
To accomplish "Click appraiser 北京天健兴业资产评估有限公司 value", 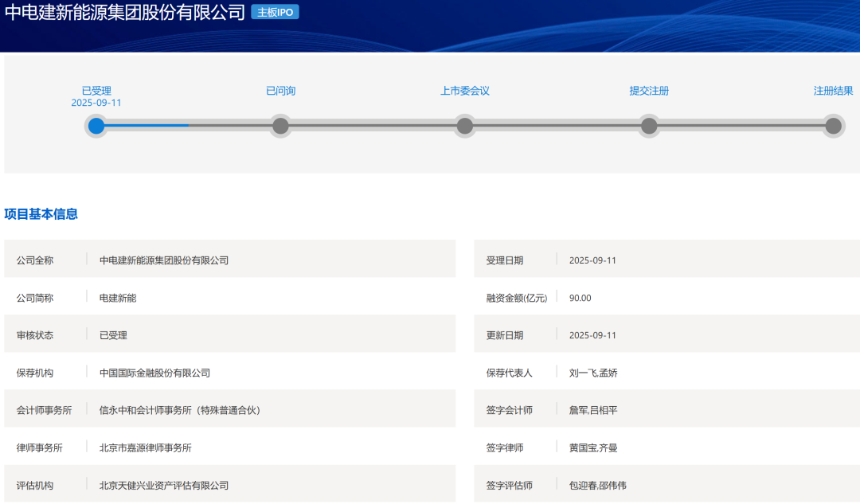I will click(163, 485).
